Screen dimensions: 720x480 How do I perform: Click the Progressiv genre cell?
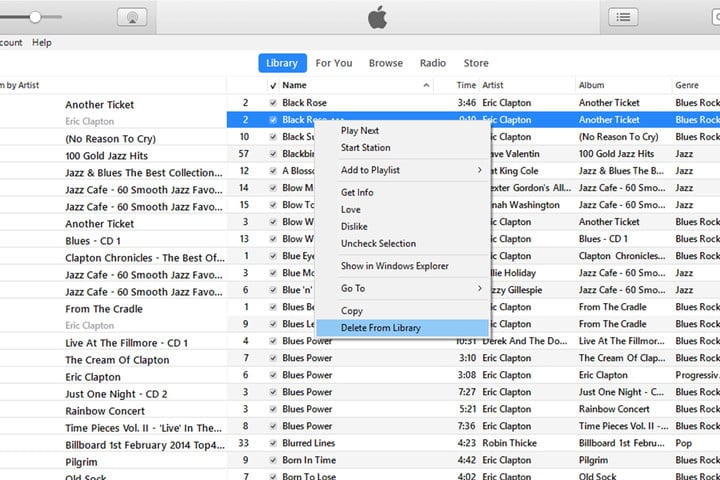coord(697,375)
